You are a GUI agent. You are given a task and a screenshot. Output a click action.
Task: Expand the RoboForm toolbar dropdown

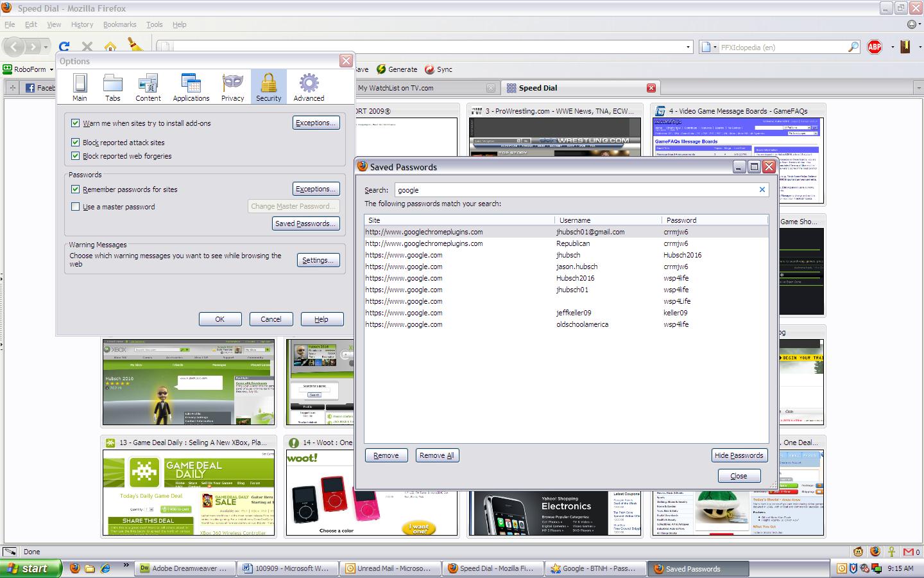point(51,69)
